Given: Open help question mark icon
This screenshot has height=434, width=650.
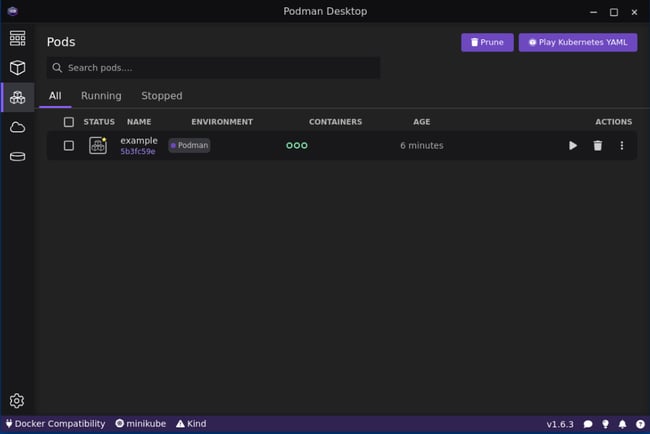Looking at the screenshot, I should pyautogui.click(x=640, y=424).
